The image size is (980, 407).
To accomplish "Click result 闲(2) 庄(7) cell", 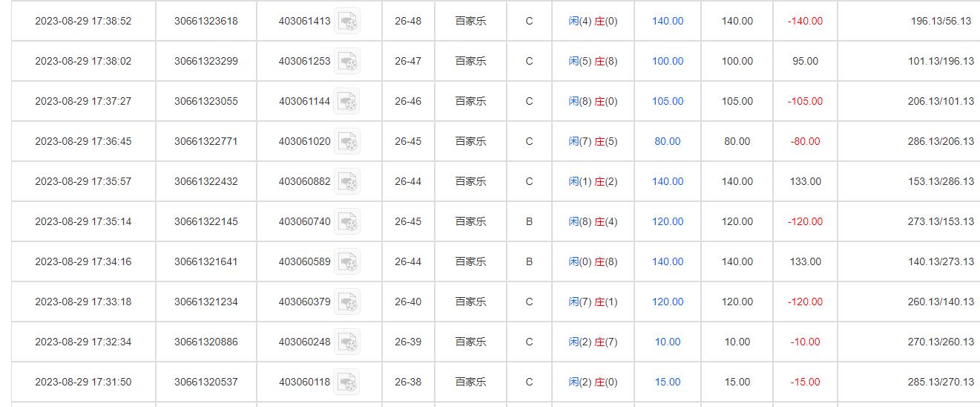I will tap(593, 342).
